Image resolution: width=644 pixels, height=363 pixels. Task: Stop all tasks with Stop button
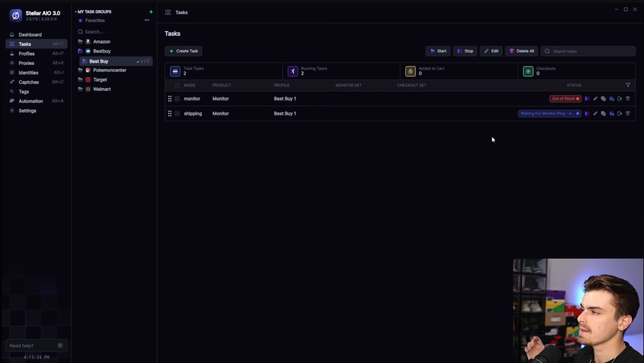tap(465, 51)
